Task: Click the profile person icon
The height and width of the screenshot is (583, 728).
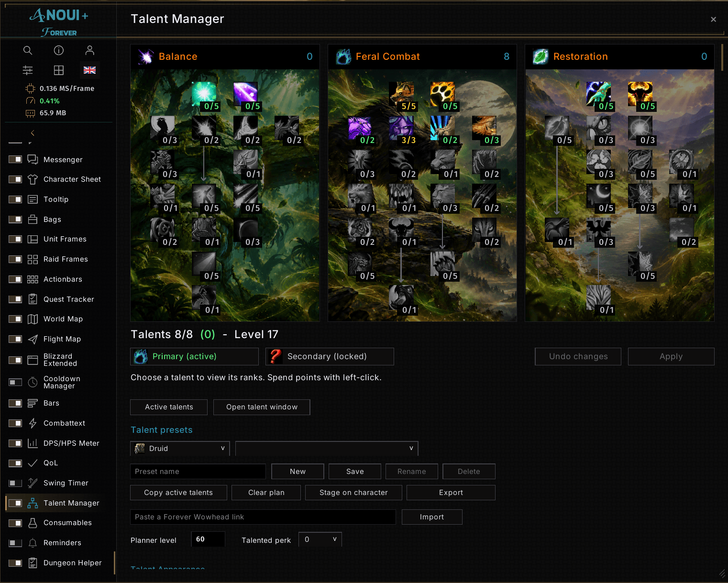Action: click(x=89, y=50)
